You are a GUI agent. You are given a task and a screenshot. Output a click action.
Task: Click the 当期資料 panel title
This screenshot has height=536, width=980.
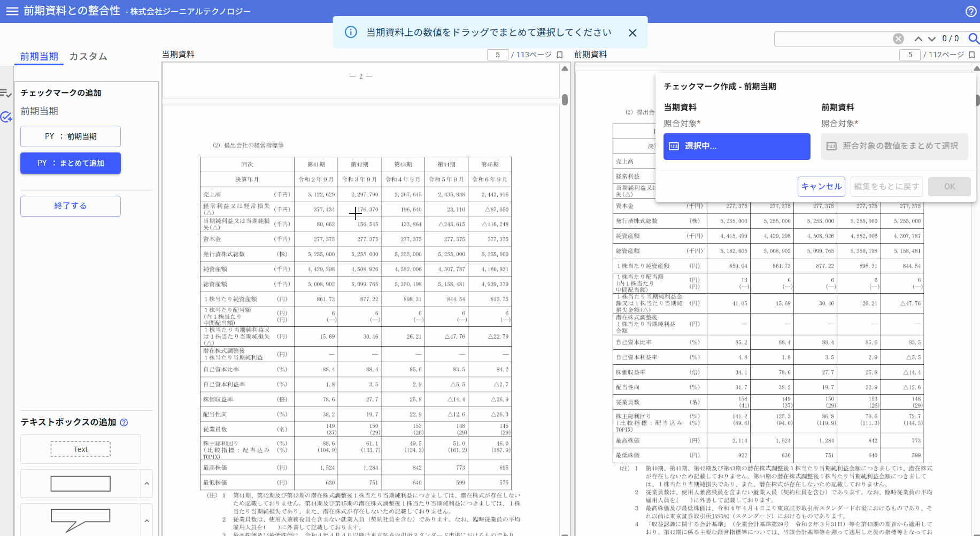178,55
